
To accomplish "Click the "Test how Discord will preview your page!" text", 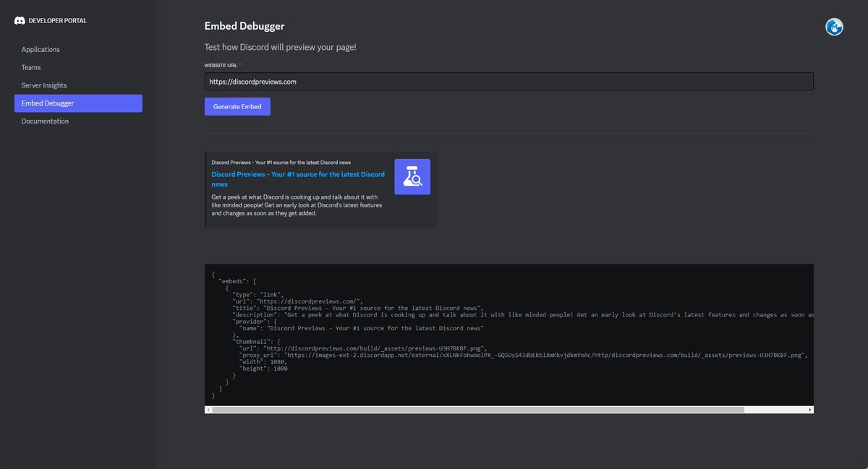I will [281, 47].
